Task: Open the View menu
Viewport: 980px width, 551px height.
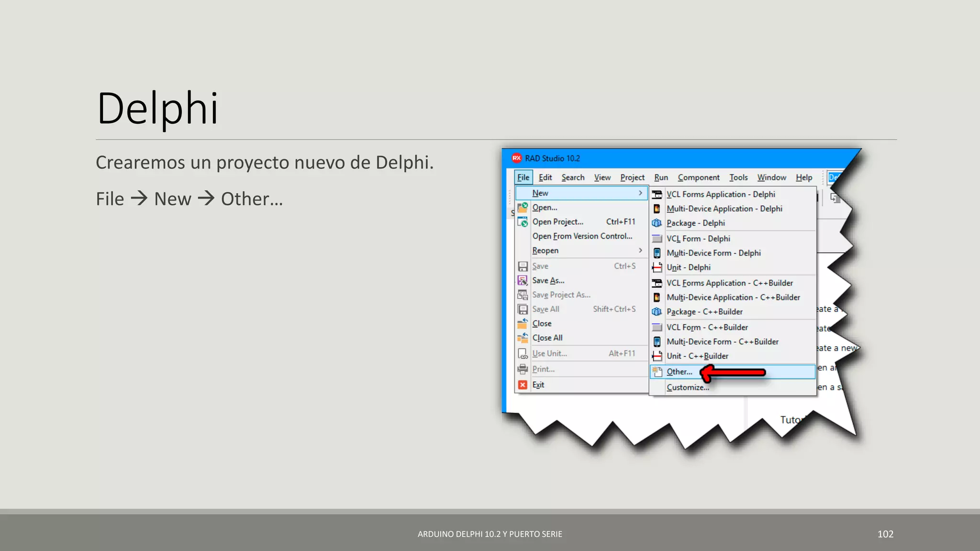Action: pos(602,177)
